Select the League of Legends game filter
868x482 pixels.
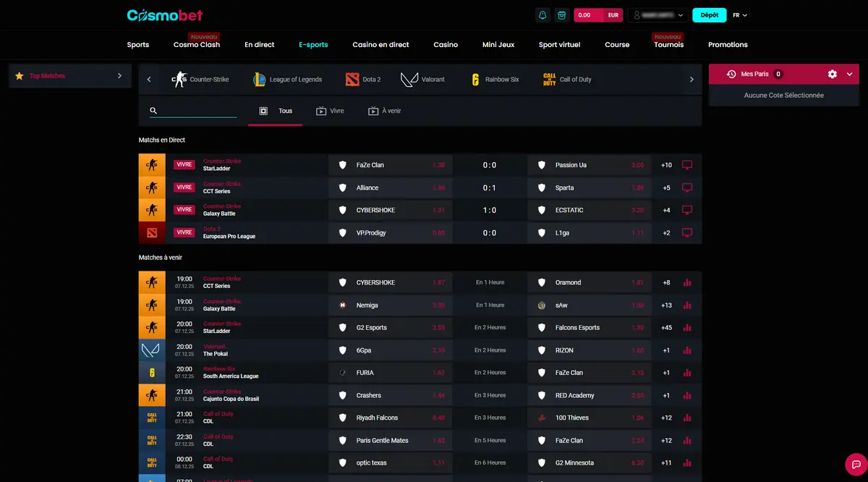(x=287, y=79)
